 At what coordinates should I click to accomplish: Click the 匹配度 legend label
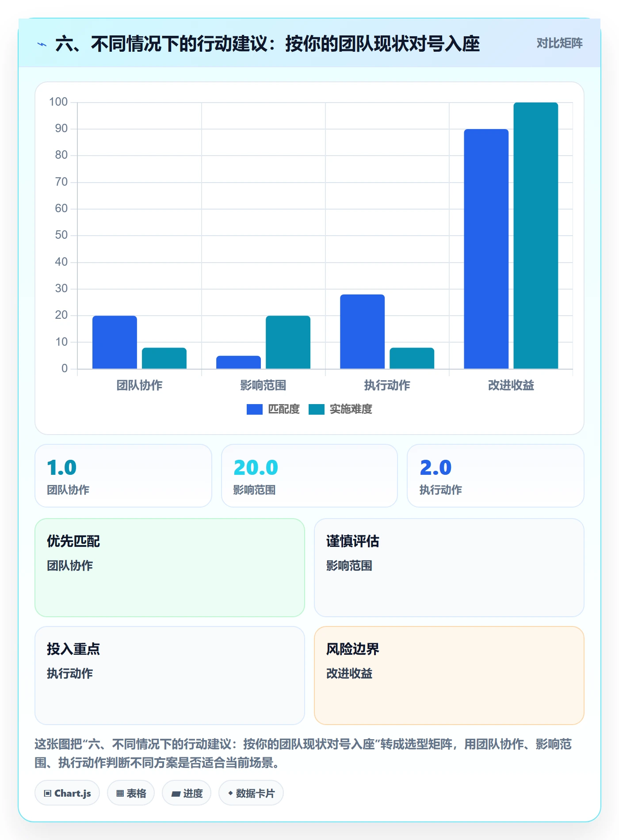tap(284, 409)
